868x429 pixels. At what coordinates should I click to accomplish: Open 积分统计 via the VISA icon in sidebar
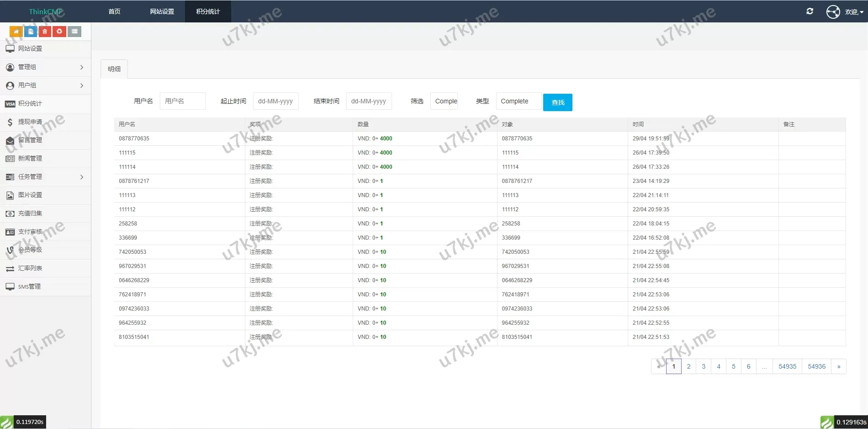(x=10, y=103)
